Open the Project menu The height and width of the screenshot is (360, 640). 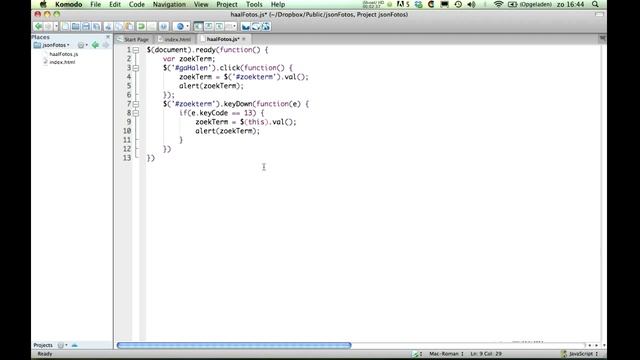coord(227,4)
